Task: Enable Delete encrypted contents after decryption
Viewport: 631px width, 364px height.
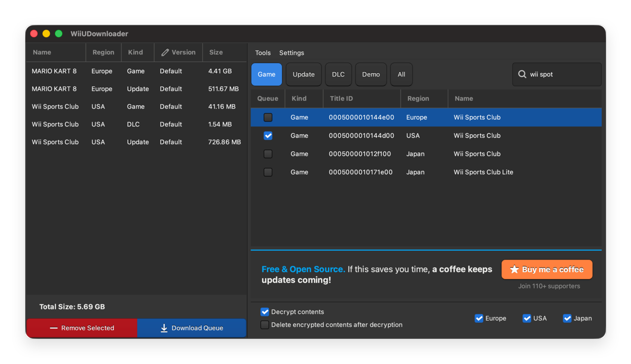Action: [265, 325]
